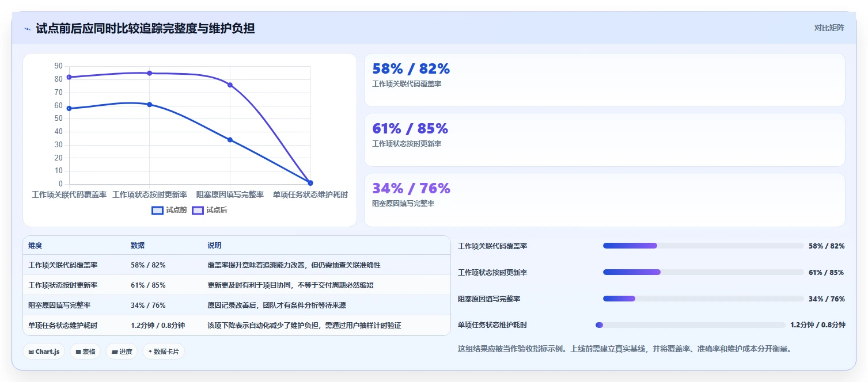Click the progress value 61% / 85%
Image resolution: width=868 pixels, height=382 pixels.
click(827, 272)
